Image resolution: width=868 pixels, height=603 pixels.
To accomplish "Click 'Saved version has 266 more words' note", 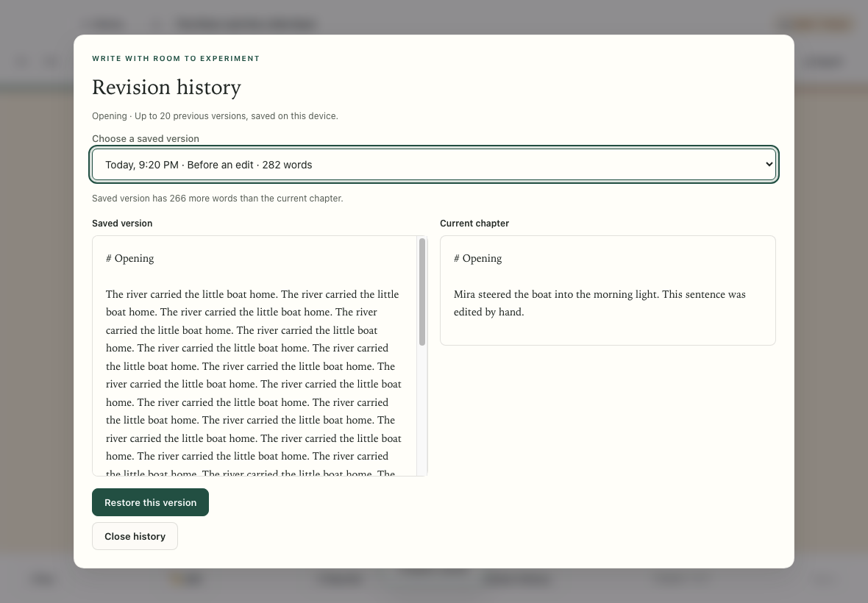I will point(218,198).
